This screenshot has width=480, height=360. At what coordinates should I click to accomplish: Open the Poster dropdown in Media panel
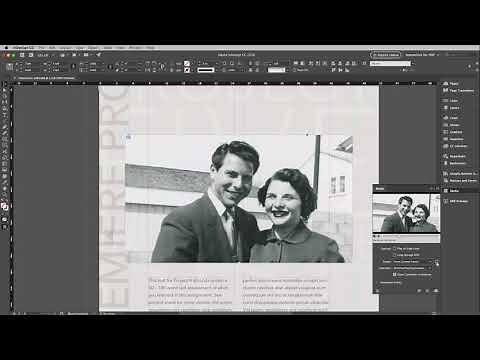(x=413, y=262)
